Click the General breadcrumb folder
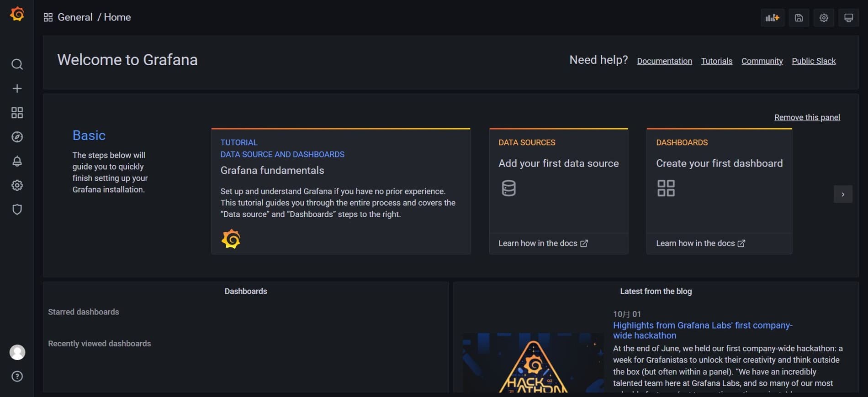868x397 pixels. pyautogui.click(x=75, y=17)
